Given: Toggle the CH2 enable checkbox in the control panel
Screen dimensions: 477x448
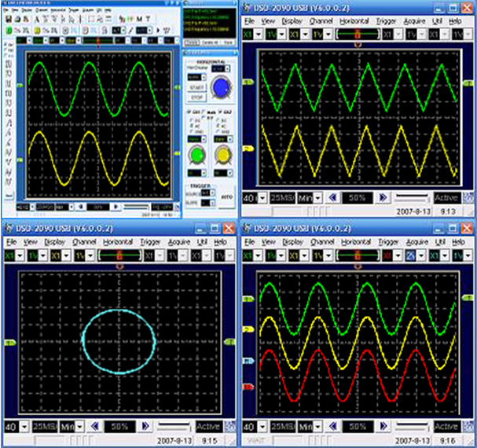Looking at the screenshot, I should pyautogui.click(x=220, y=112).
